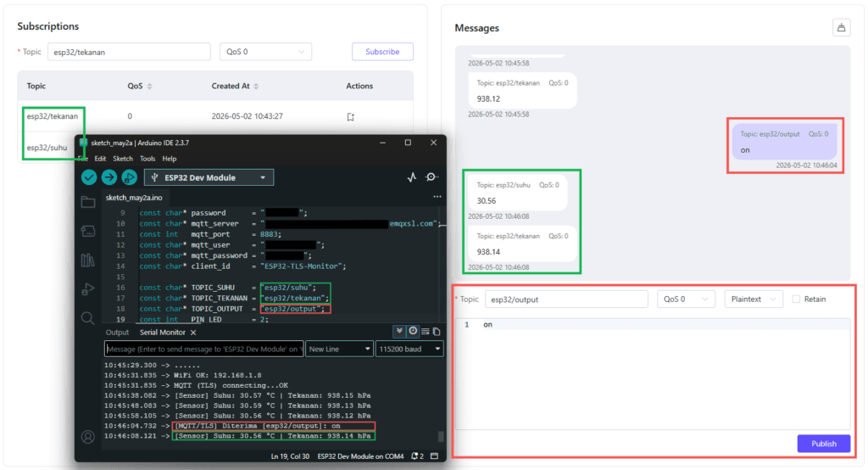Open the Debug sidebar panel icon
This screenshot has height=470, width=868.
88,288
